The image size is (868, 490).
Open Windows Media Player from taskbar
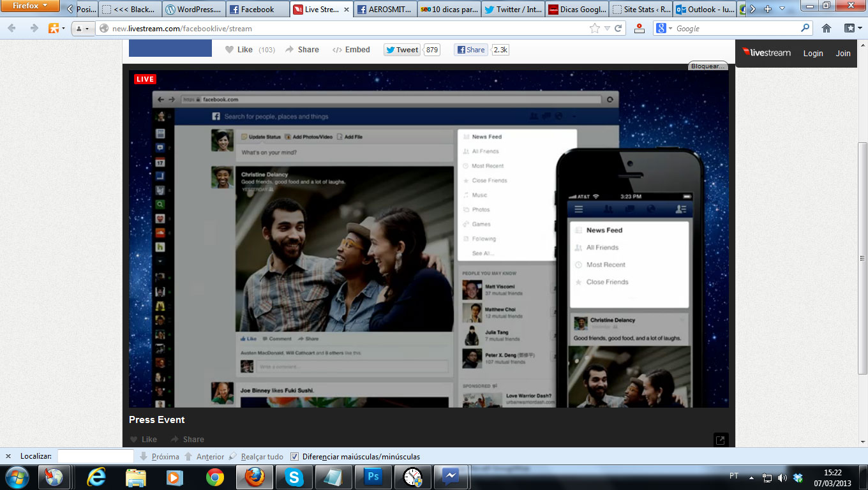[176, 477]
